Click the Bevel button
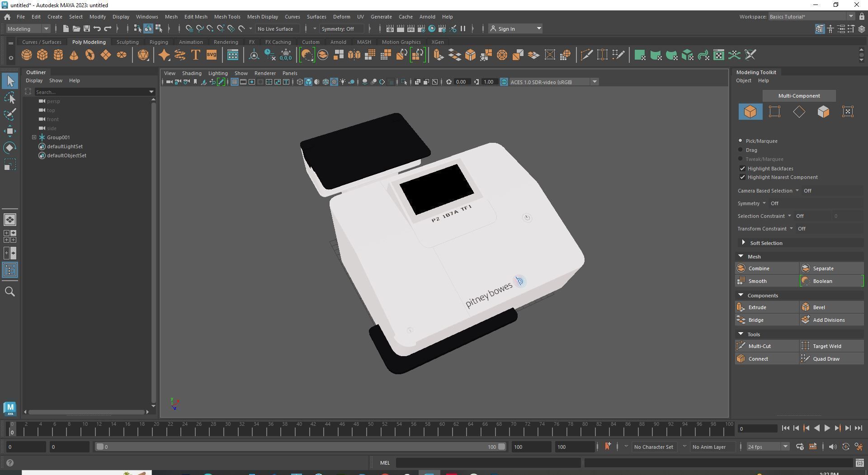 [x=832, y=307]
